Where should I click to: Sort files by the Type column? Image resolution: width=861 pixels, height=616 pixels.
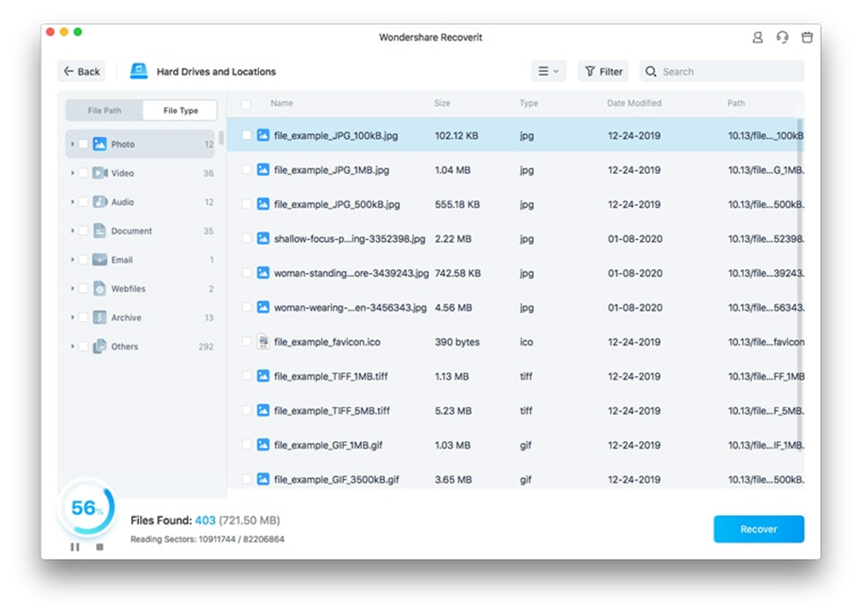click(x=528, y=103)
